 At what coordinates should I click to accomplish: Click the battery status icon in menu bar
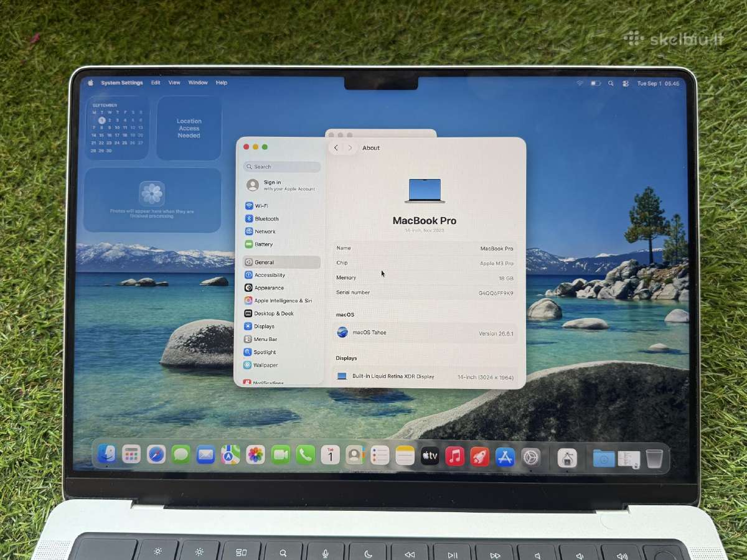point(596,83)
